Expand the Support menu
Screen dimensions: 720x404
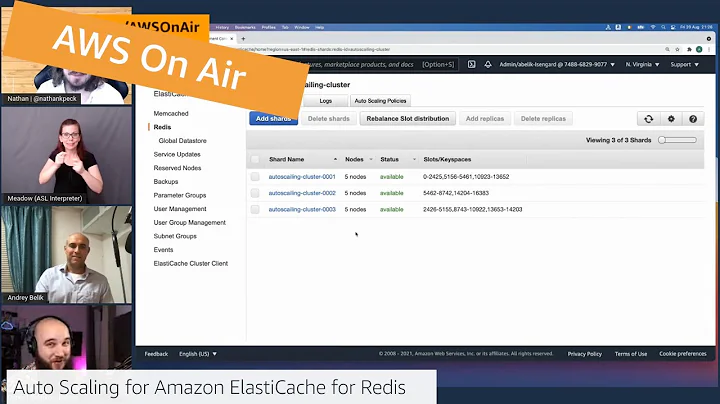click(x=684, y=64)
